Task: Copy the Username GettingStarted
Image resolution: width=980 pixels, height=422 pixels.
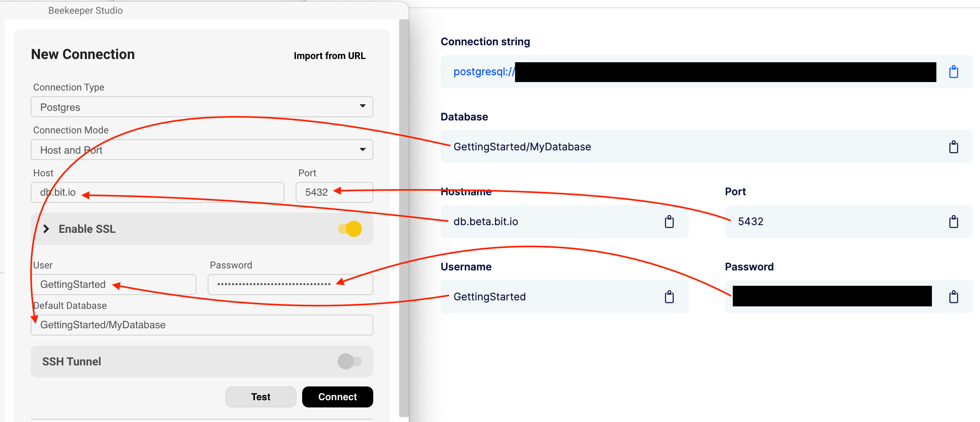Action: (669, 297)
